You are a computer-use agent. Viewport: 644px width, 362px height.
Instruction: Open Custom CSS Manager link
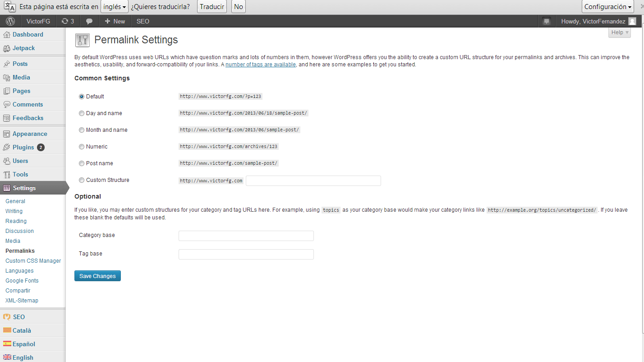33,261
